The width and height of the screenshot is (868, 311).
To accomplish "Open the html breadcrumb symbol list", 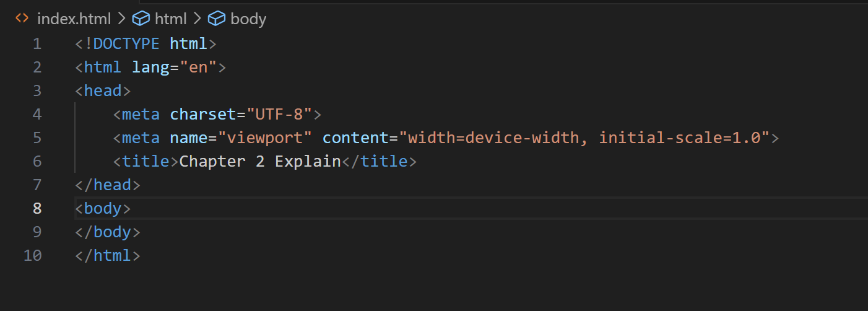I will pyautogui.click(x=170, y=19).
